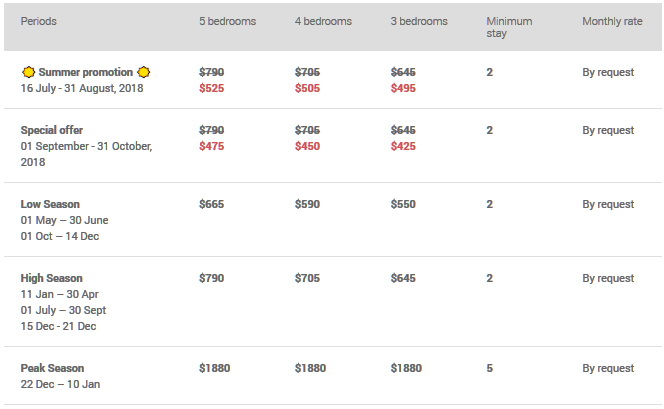Viewport: 664px width, 409px height.
Task: Click the Minimum stay column header
Action: [509, 27]
